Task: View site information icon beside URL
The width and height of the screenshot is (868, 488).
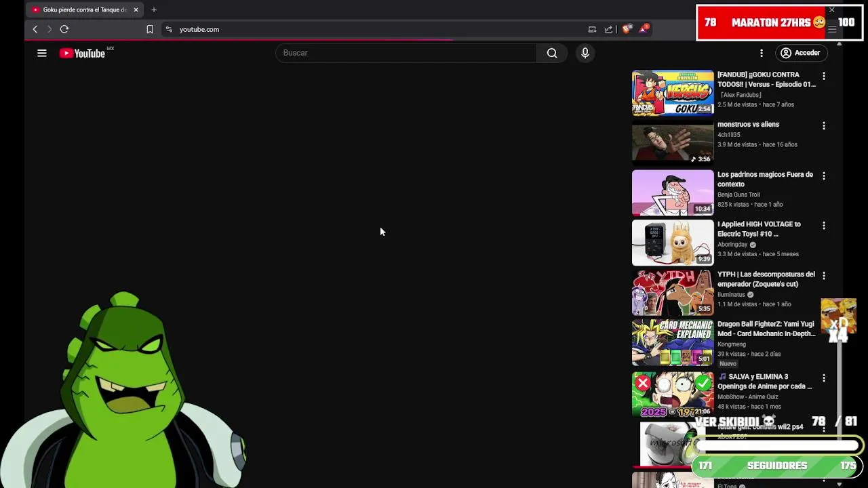Action: (169, 29)
